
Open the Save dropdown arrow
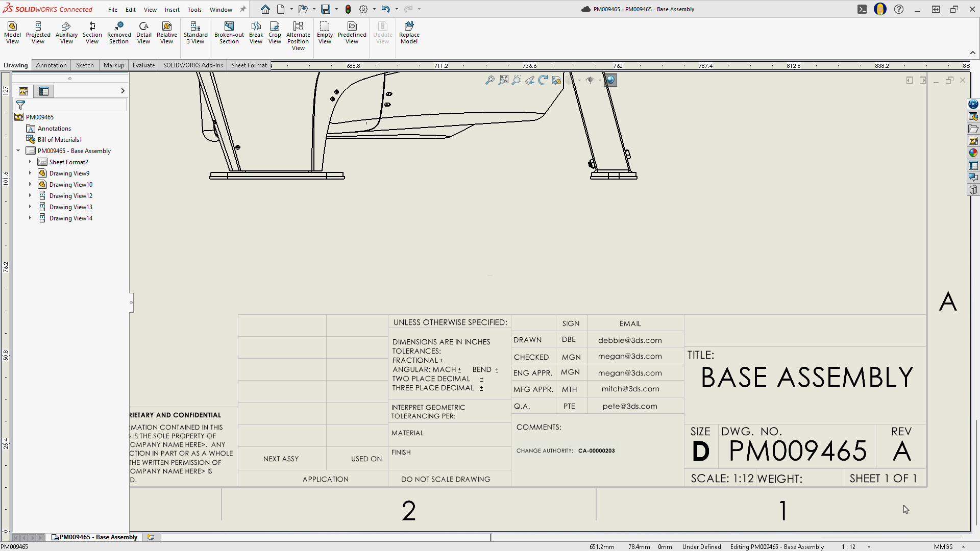coord(336,9)
